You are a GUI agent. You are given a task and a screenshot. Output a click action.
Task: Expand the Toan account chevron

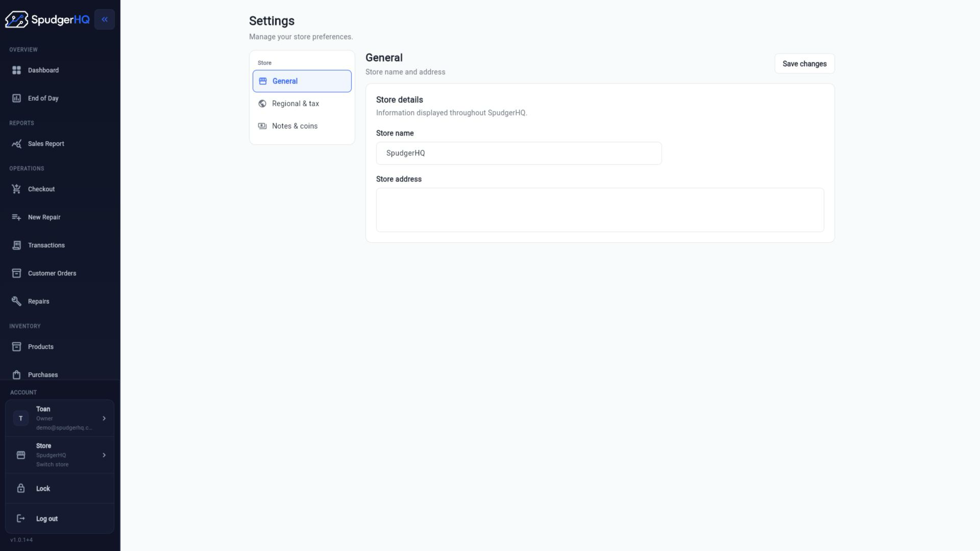tap(104, 418)
